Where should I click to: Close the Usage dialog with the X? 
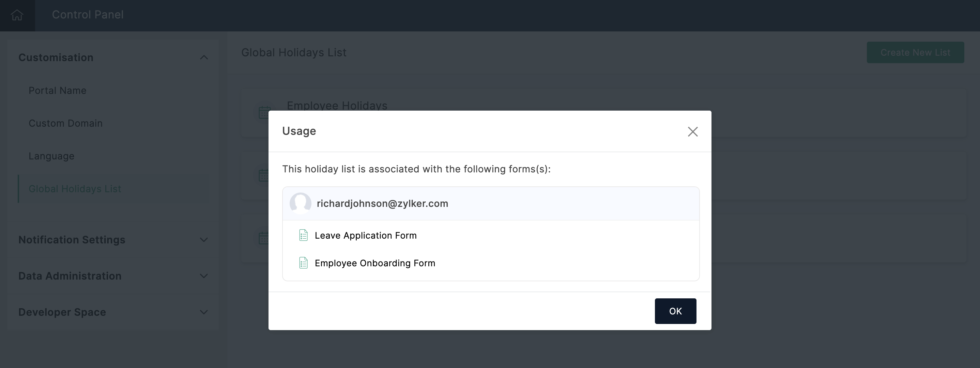(692, 132)
